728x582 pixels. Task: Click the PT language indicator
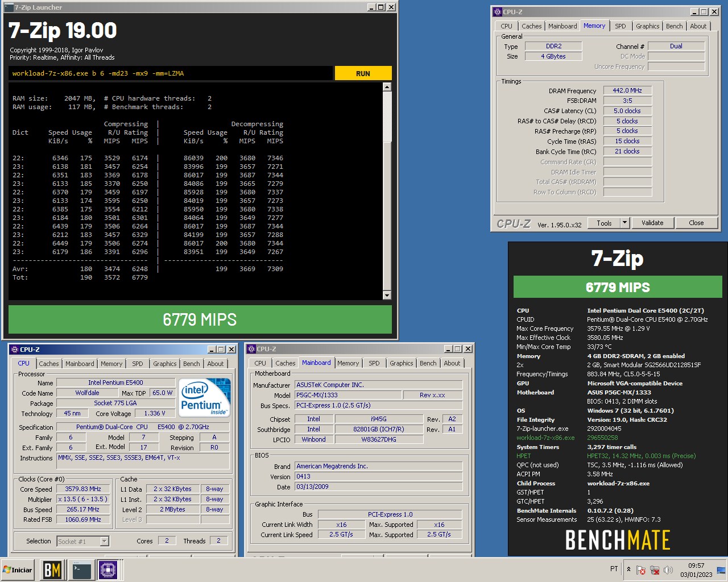614,569
